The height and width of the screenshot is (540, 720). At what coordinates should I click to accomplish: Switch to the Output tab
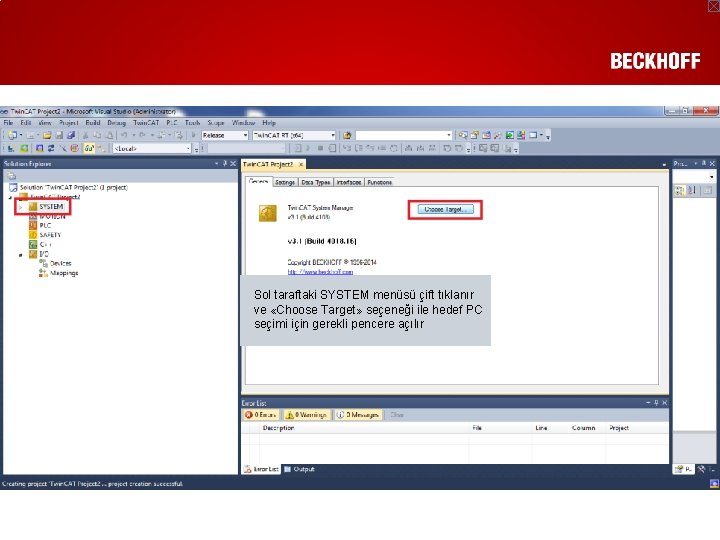[299, 469]
